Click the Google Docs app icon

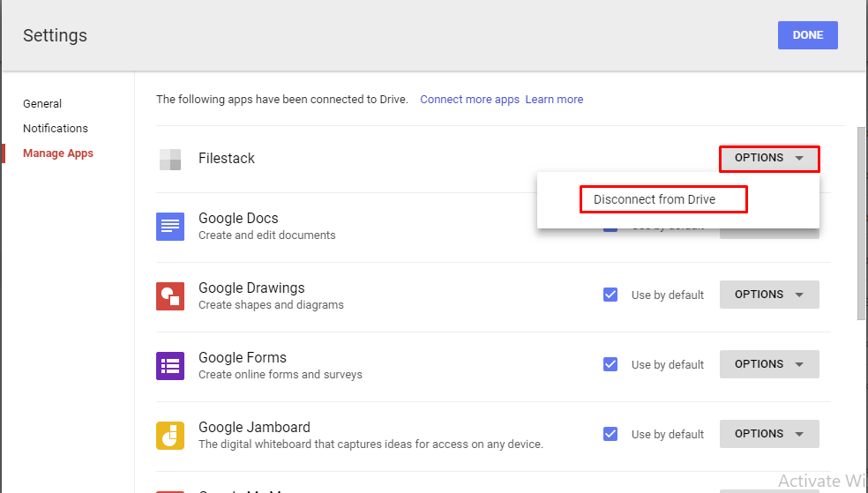click(170, 227)
